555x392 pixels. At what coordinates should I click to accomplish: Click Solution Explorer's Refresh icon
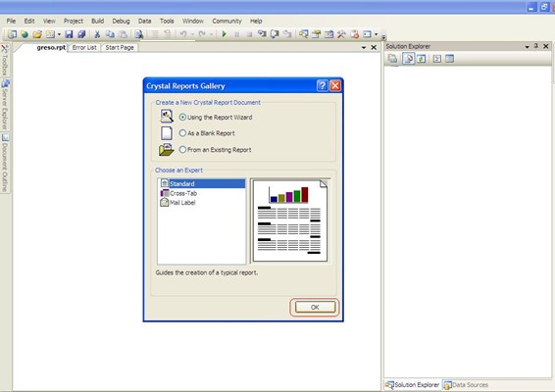coord(422,59)
